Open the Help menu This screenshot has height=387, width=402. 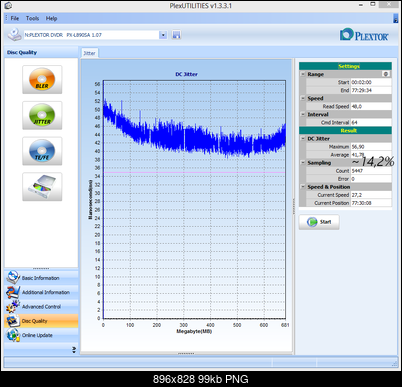pos(51,18)
